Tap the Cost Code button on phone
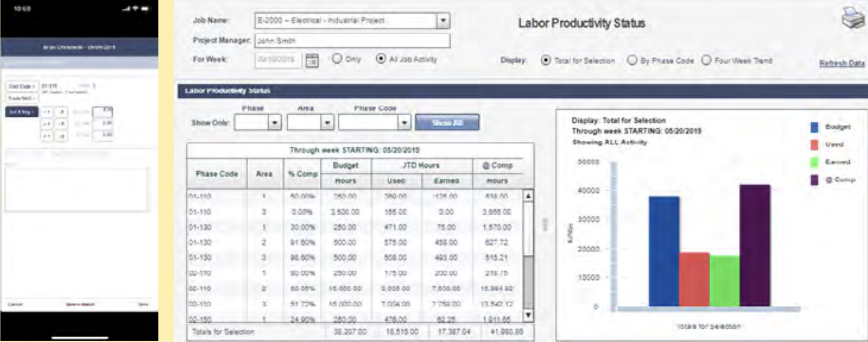The height and width of the screenshot is (342, 868). [x=22, y=86]
